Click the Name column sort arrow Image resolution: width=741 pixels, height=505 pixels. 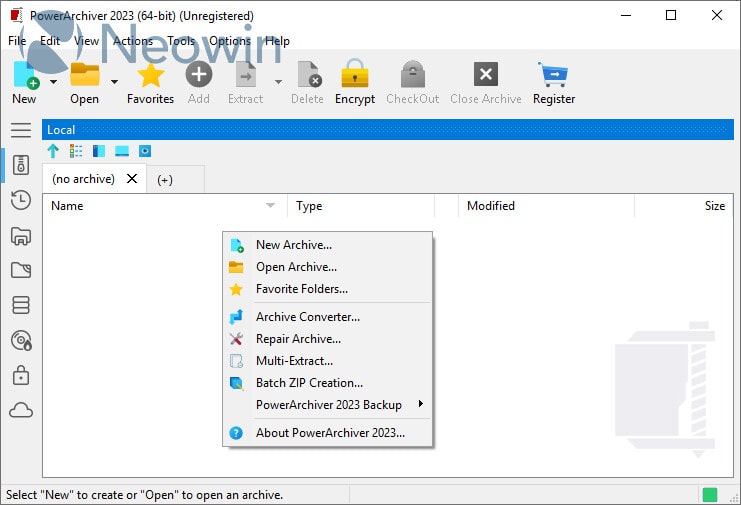(270, 205)
